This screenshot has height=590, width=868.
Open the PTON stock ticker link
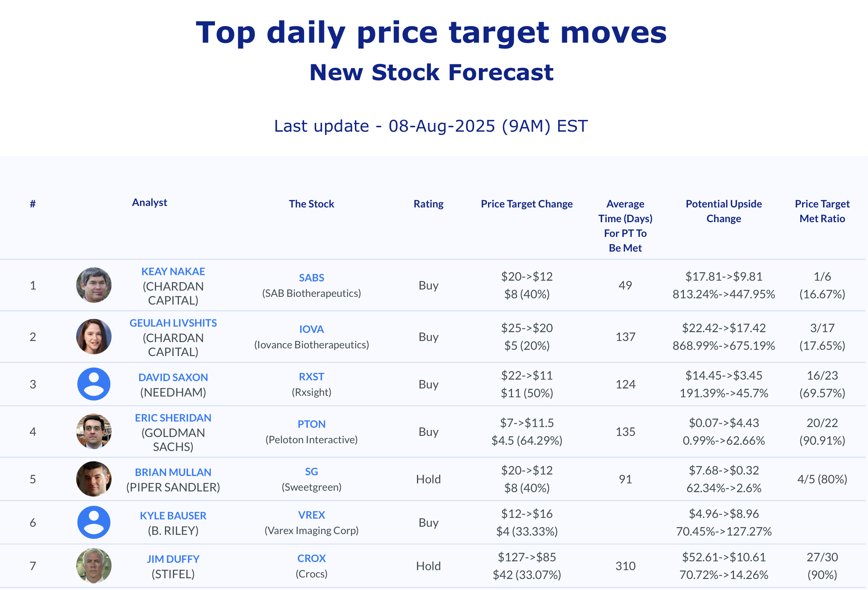point(311,424)
